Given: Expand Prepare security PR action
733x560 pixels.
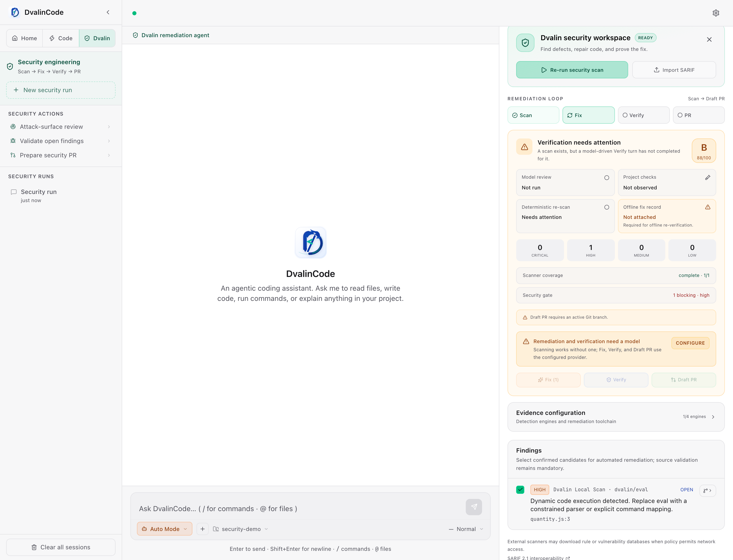Looking at the screenshot, I should (x=109, y=155).
